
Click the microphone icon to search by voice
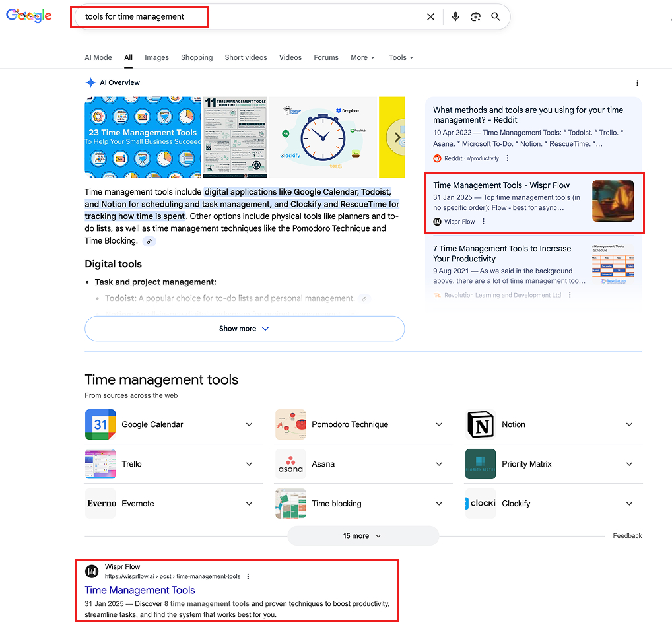[455, 16]
